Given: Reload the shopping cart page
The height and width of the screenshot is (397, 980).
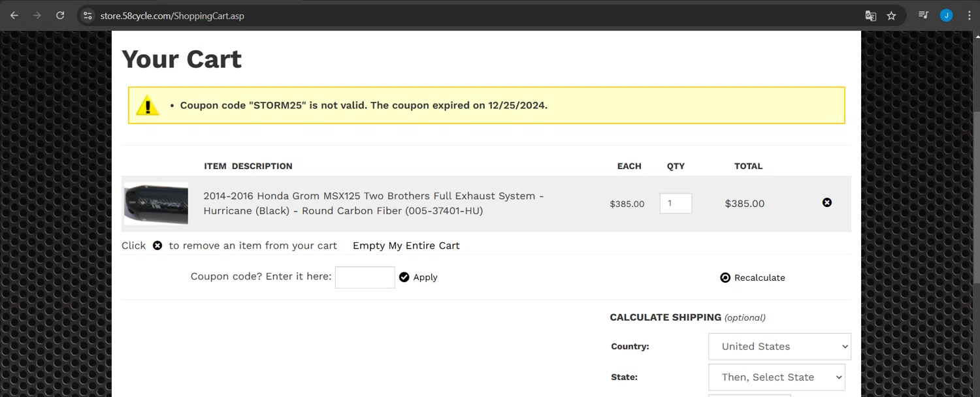Looking at the screenshot, I should [60, 16].
